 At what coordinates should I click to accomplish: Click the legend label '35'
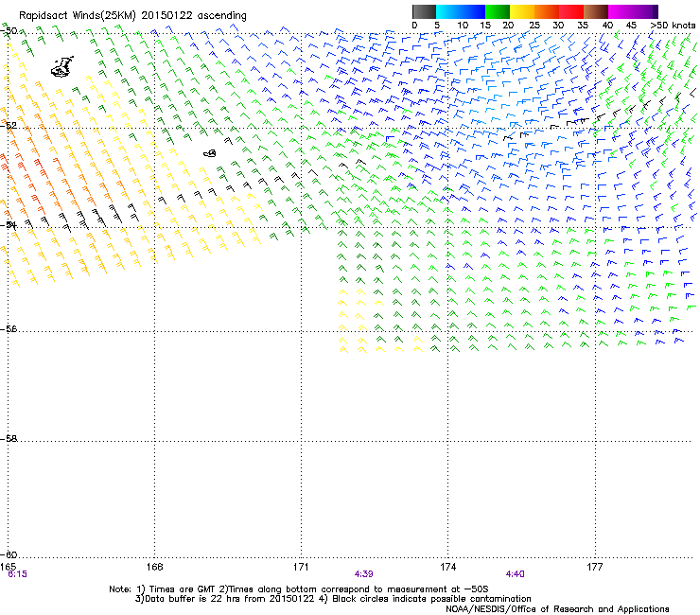tap(583, 26)
